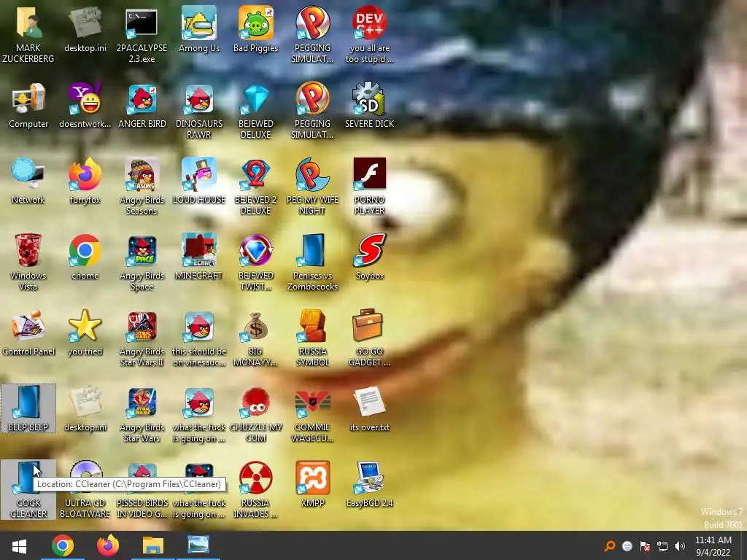Click the EasyBCD 2.4 shortcut

(x=369, y=478)
